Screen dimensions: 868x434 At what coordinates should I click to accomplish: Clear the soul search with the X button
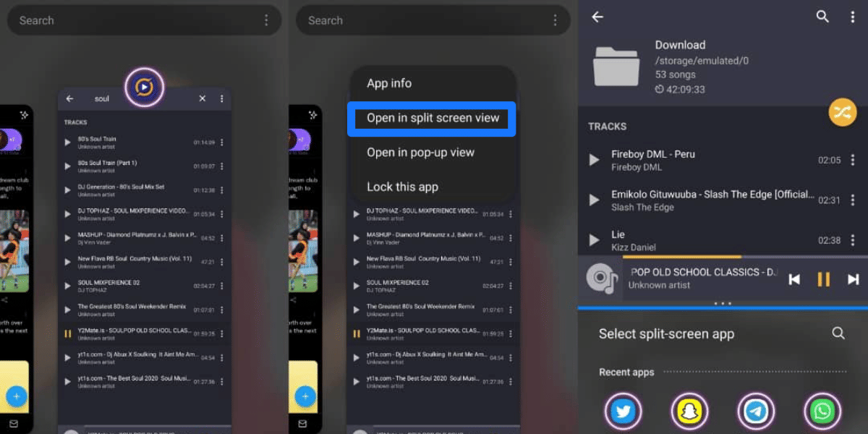pyautogui.click(x=202, y=98)
